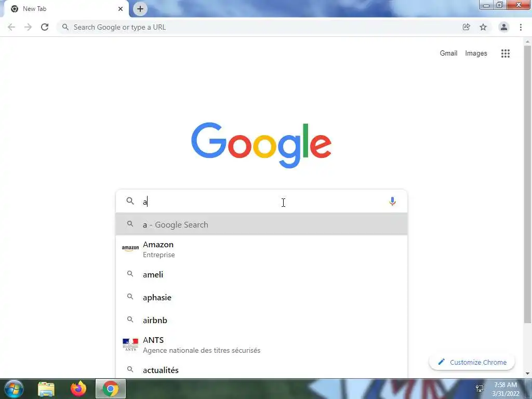
Task: Close the New Tab tab
Action: tap(121, 9)
